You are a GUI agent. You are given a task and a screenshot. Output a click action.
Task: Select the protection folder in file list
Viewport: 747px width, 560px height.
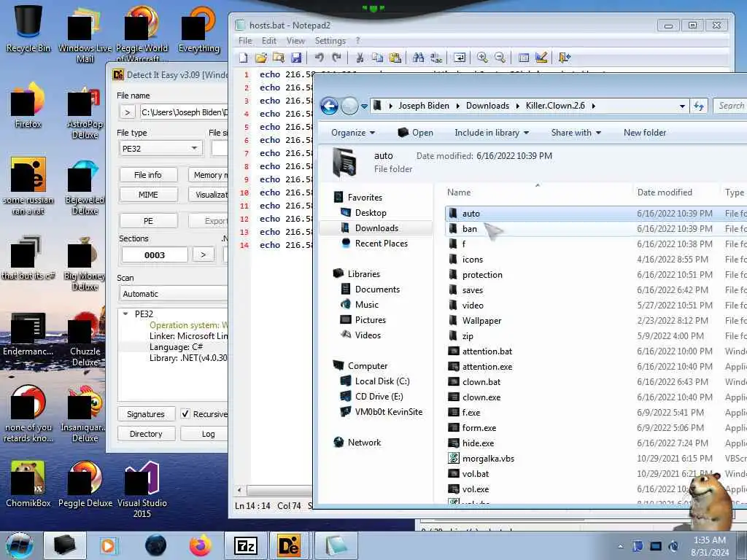[482, 275]
